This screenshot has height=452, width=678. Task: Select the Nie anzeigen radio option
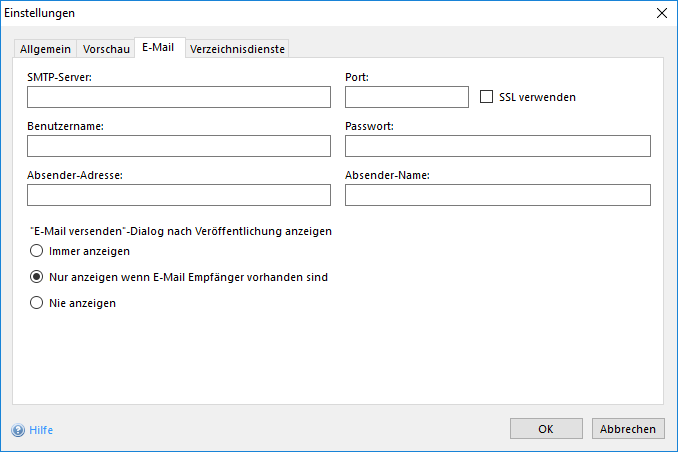37,303
